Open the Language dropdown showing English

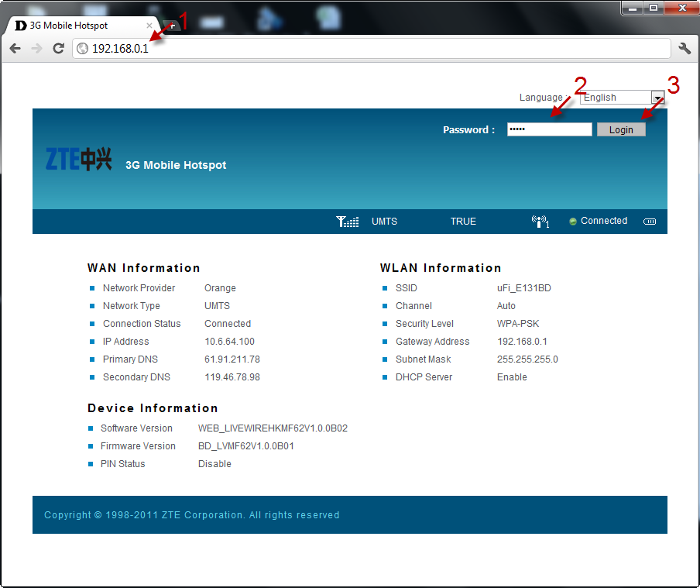coord(622,98)
